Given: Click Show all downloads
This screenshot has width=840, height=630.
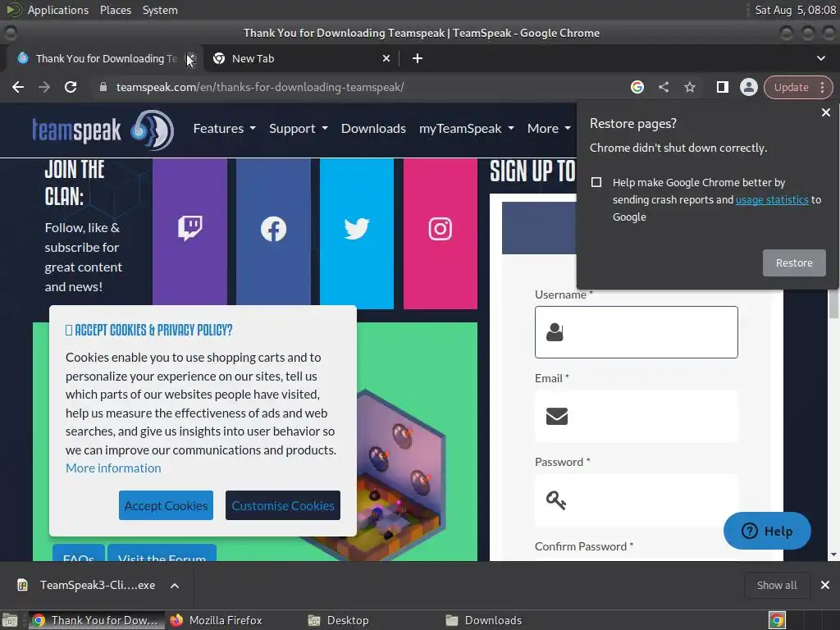Looking at the screenshot, I should pyautogui.click(x=776, y=586).
